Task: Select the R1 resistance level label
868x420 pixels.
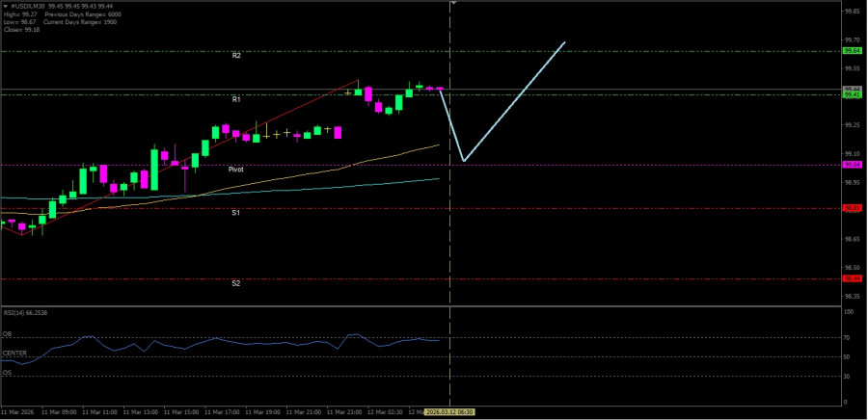Action: 236,99
